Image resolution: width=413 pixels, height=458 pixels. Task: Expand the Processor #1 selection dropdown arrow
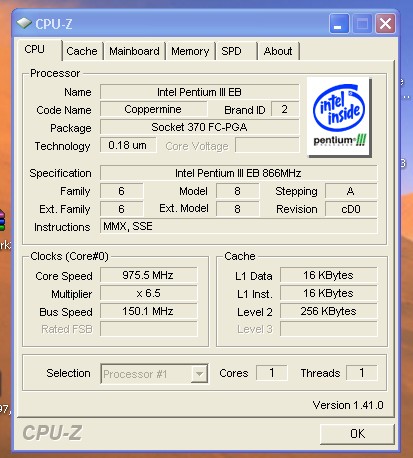pyautogui.click(x=199, y=374)
